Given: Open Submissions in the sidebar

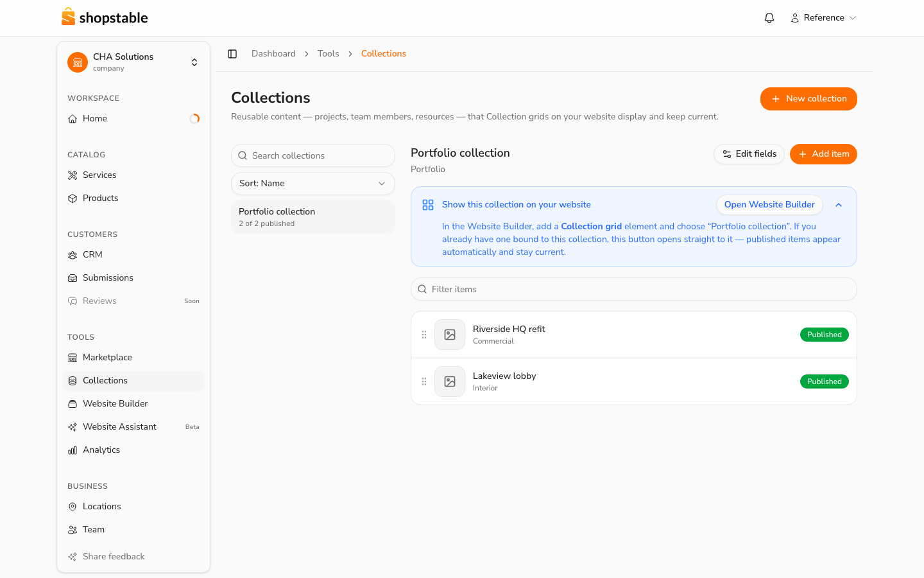Looking at the screenshot, I should click(x=133, y=278).
